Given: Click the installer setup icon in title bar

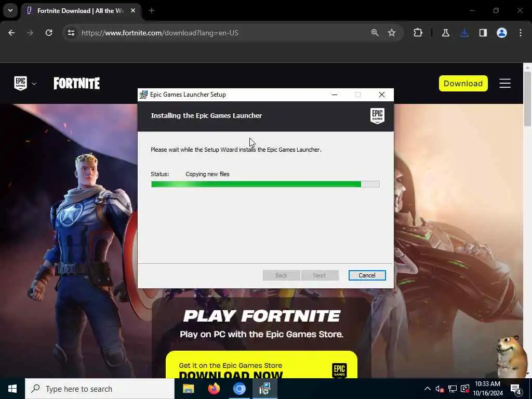Looking at the screenshot, I should [x=143, y=95].
